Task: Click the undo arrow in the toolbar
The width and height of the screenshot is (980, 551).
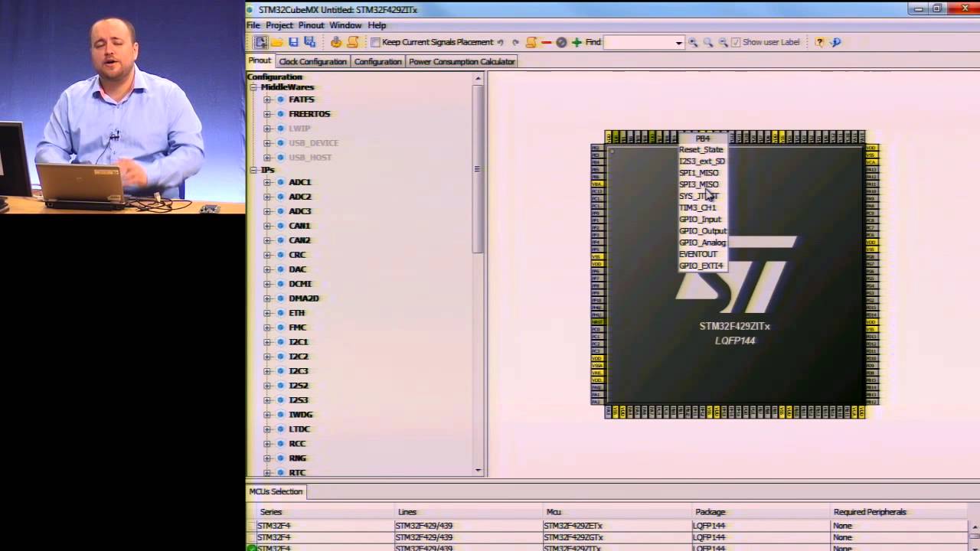Action: tap(501, 42)
